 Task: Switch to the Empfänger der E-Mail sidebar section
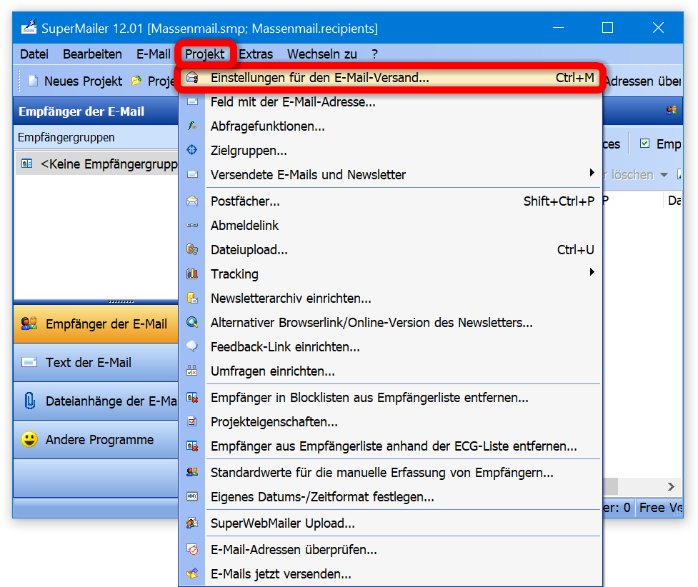tap(96, 324)
